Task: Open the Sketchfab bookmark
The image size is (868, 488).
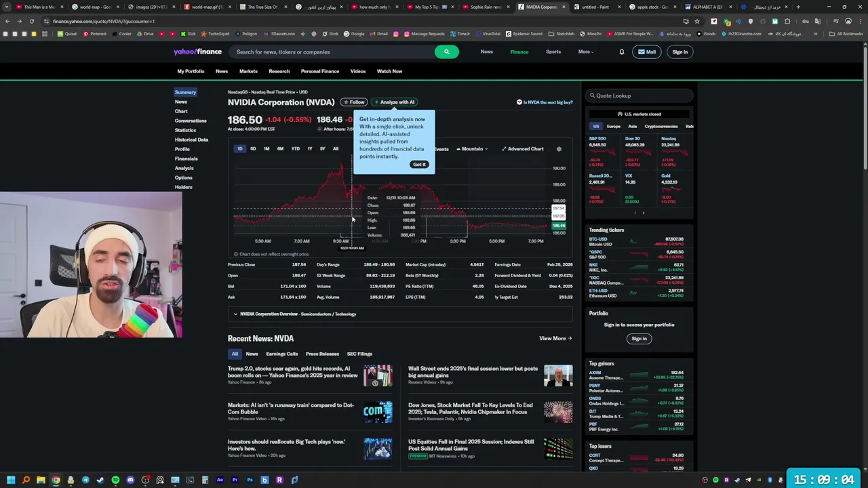Action: 561,34
